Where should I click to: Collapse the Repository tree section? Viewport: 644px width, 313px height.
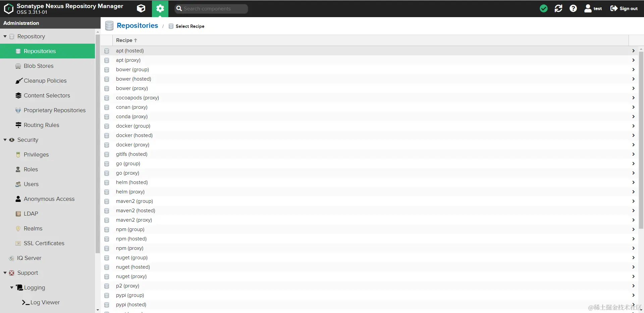(5, 36)
